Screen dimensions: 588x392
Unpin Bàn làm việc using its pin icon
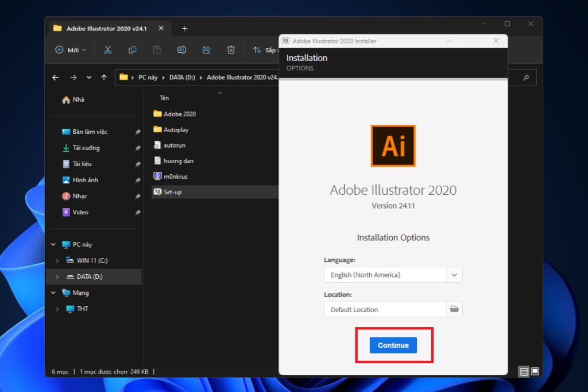(138, 132)
